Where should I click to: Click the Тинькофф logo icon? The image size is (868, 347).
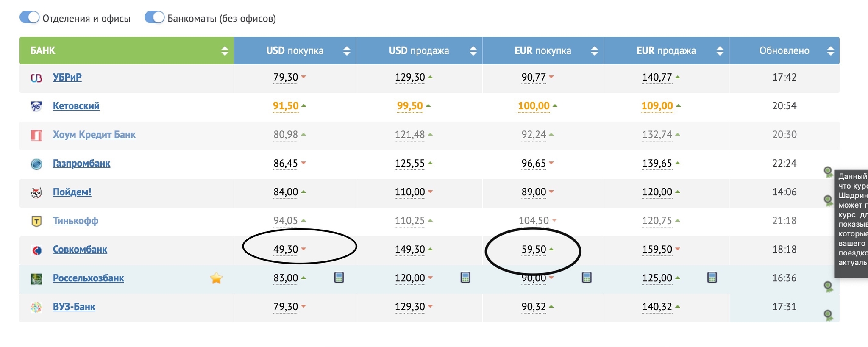point(36,221)
